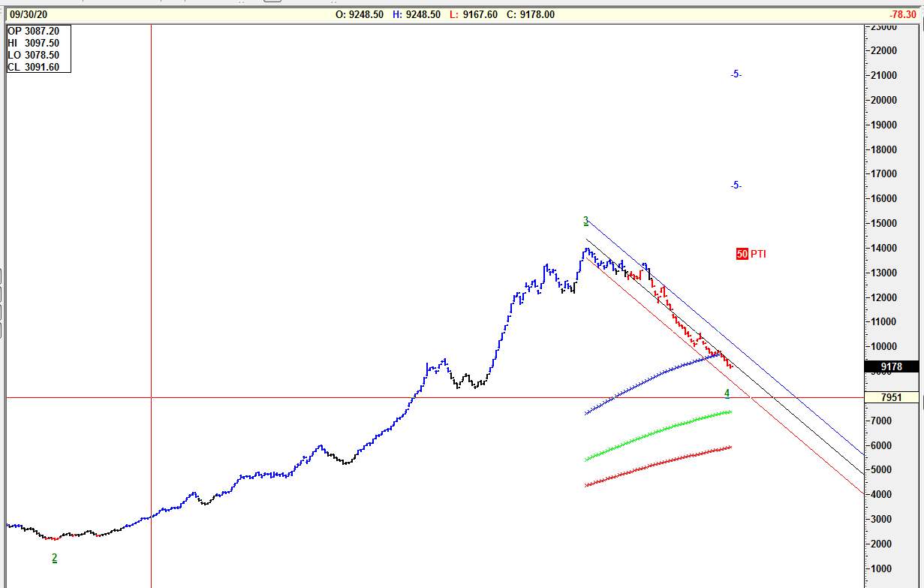The height and width of the screenshot is (588, 924).
Task: Select the high value H: 9248.50
Action: [417, 14]
